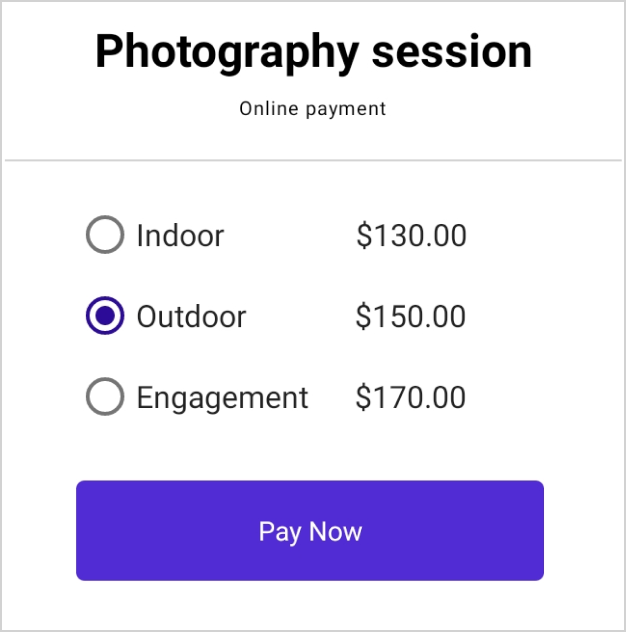This screenshot has width=626, height=632.
Task: Click the word Online in the subtitle
Action: click(x=268, y=109)
